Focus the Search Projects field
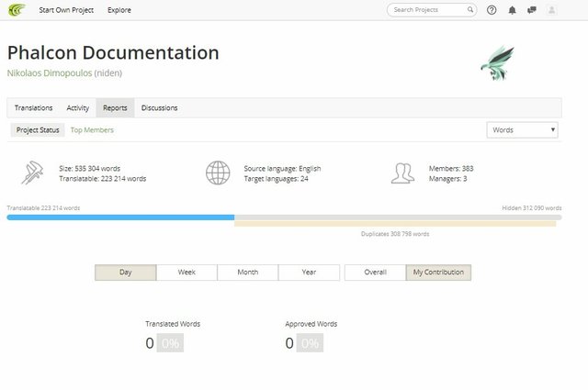The width and height of the screenshot is (588, 390). coord(431,10)
